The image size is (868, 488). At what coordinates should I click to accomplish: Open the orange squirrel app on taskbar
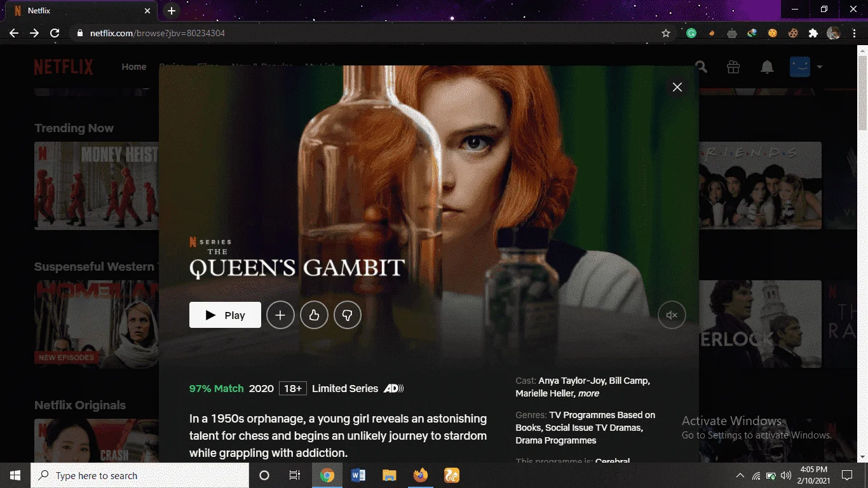[452, 475]
